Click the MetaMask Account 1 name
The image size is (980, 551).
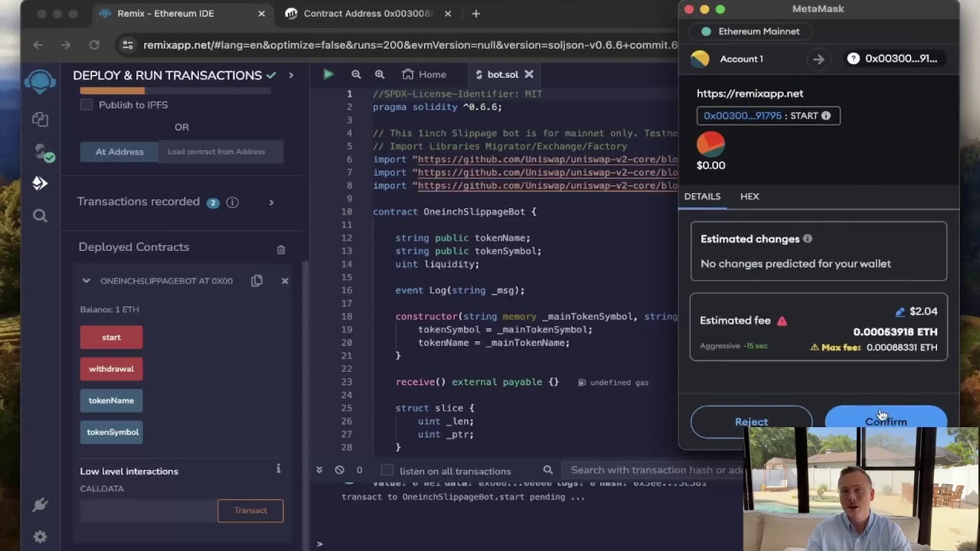tap(741, 59)
